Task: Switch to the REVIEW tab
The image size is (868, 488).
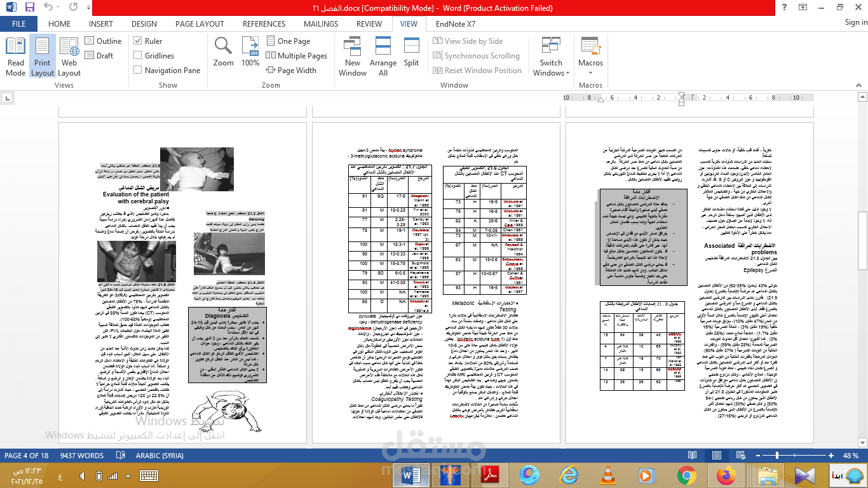Action: tap(369, 24)
